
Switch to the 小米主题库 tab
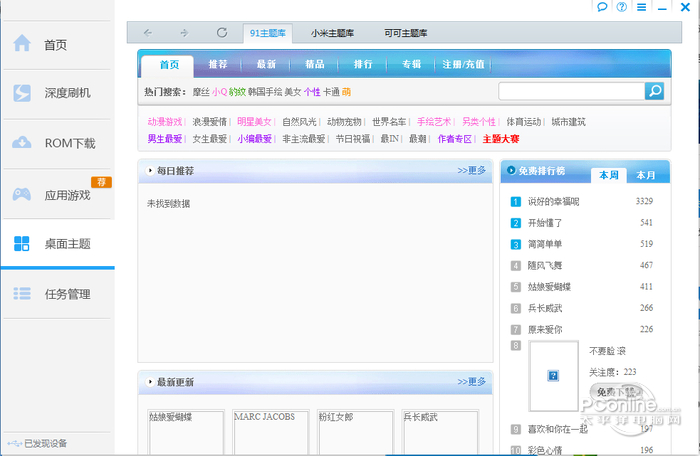pos(336,33)
